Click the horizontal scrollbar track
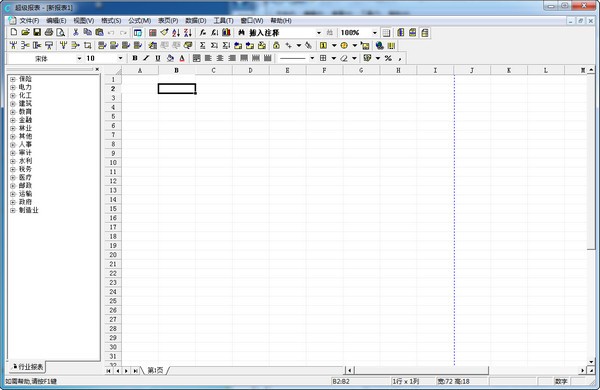Viewport: 600px width, 390px height. [534, 370]
